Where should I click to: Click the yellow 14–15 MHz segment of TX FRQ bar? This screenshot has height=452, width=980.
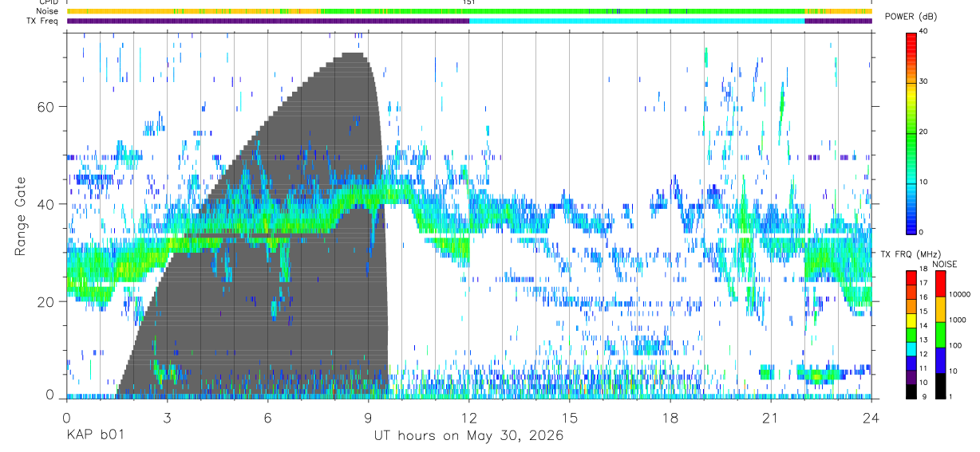point(911,320)
